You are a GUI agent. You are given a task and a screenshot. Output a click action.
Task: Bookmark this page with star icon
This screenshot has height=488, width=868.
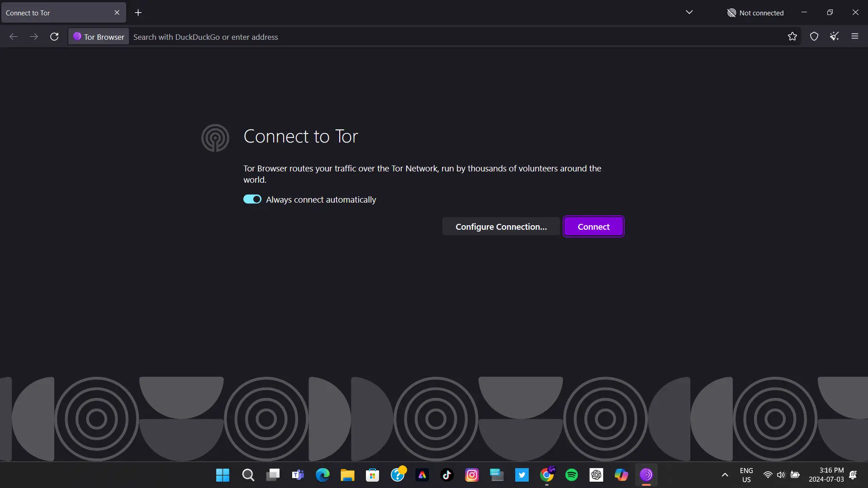tap(792, 37)
